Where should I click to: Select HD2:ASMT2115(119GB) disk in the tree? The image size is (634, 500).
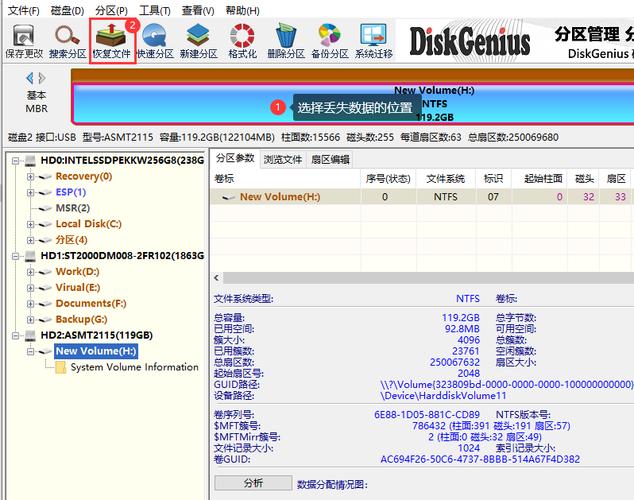click(97, 335)
